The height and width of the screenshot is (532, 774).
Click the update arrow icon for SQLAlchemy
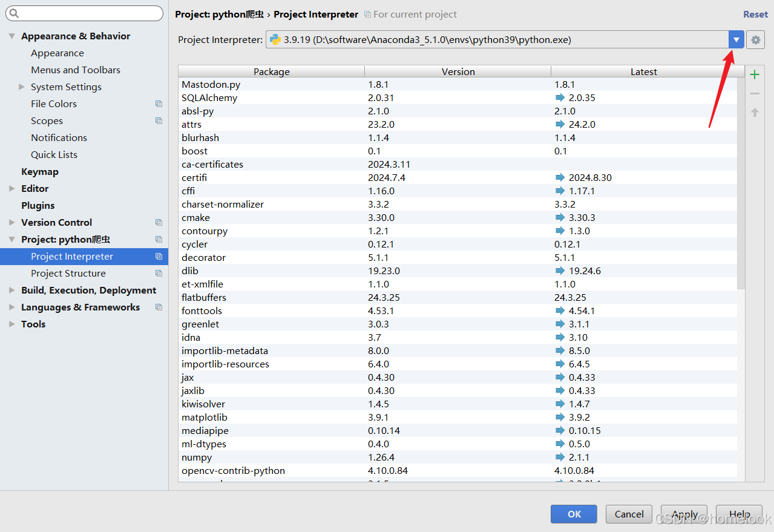(560, 97)
